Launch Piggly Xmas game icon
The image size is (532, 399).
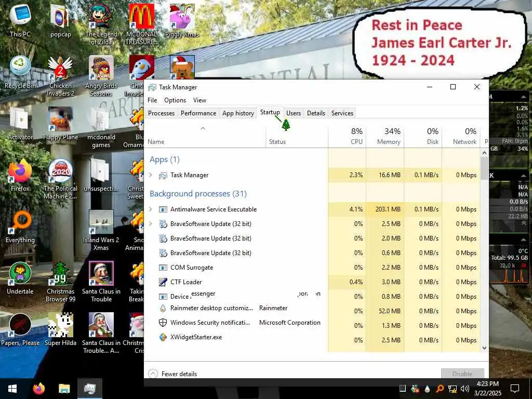point(182,21)
